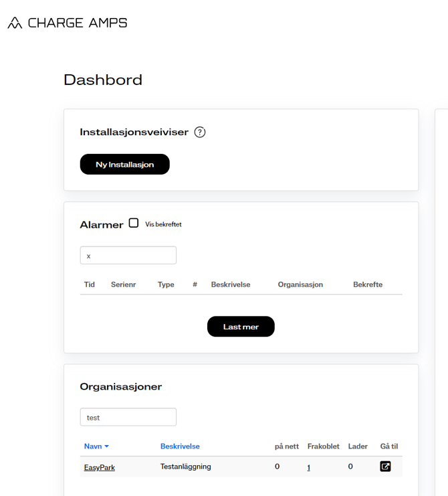Click the Last mer button

tap(241, 327)
